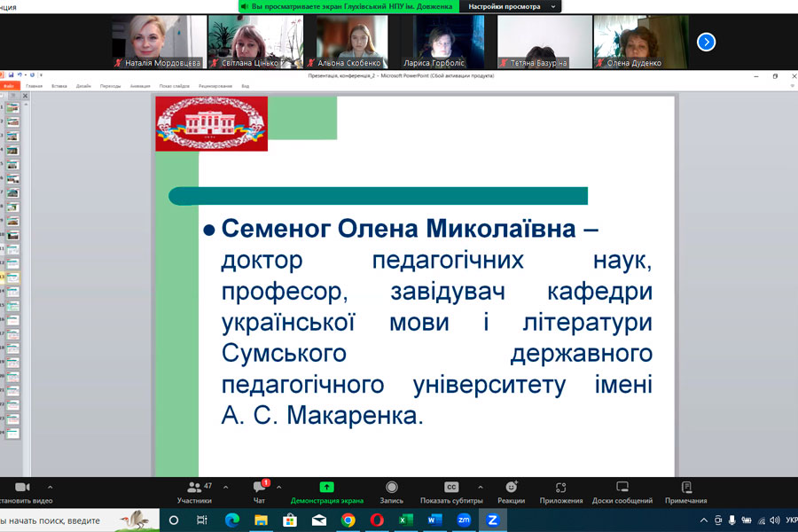Screen dimensions: 798x532
Task: Show hidden system tray icons
Action: [x=704, y=520]
